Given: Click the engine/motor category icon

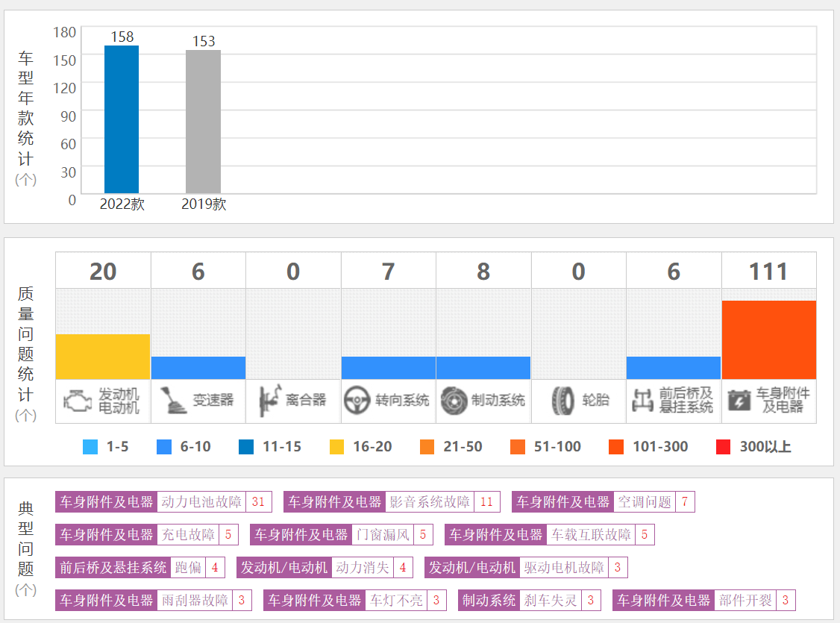Looking at the screenshot, I should [x=78, y=401].
